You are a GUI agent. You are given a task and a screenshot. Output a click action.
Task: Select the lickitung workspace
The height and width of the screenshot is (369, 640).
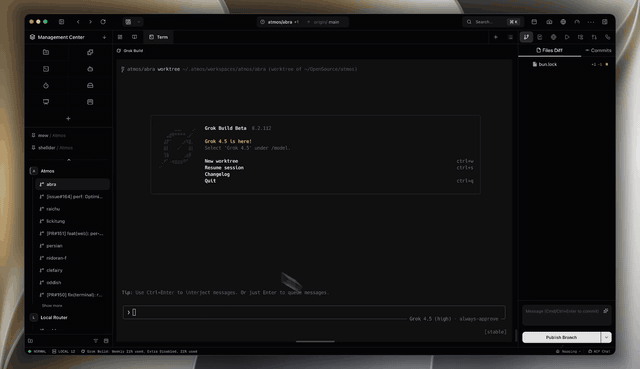pyautogui.click(x=73, y=221)
